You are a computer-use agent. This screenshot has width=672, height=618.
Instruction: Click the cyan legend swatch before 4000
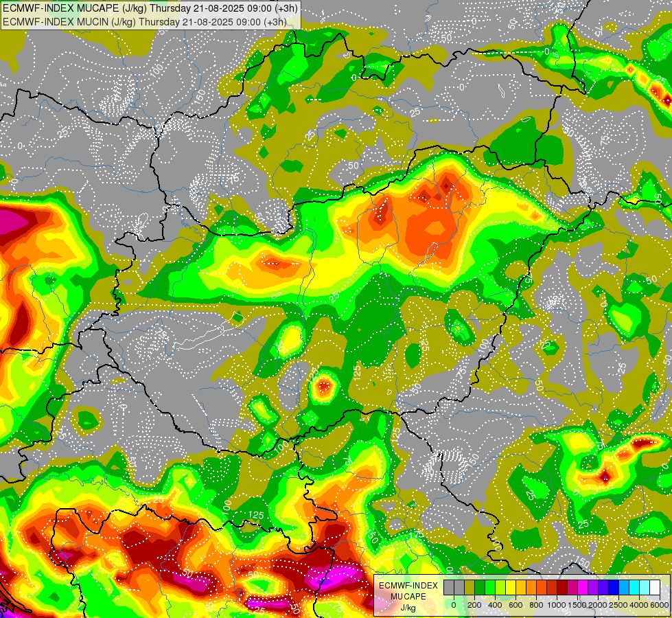pos(635,587)
